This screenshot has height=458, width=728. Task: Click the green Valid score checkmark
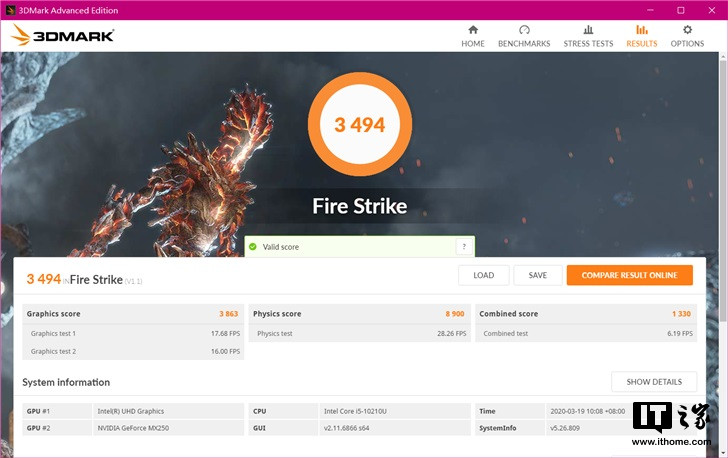(x=253, y=247)
